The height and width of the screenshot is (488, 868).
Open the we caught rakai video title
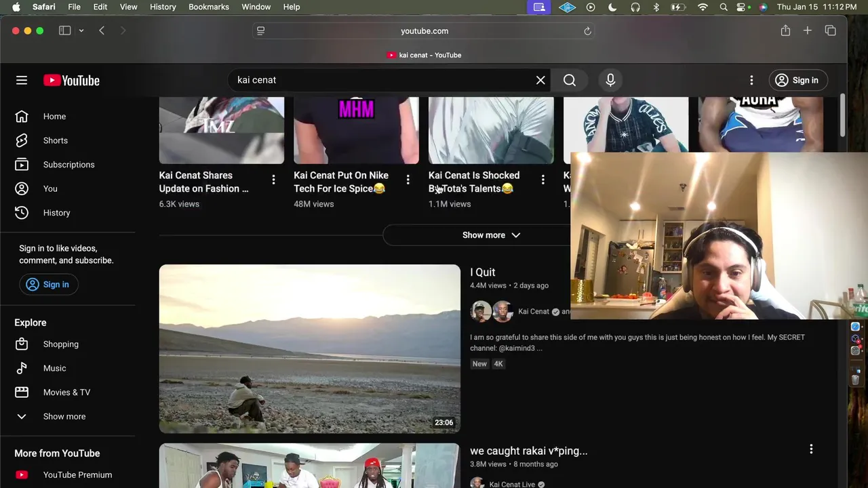(529, 451)
